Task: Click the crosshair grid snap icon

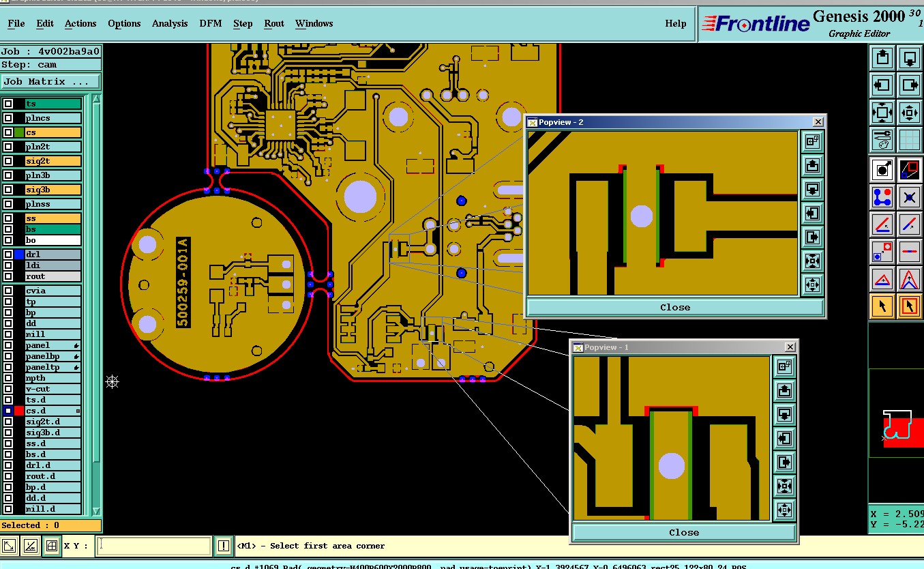Action: click(x=51, y=546)
